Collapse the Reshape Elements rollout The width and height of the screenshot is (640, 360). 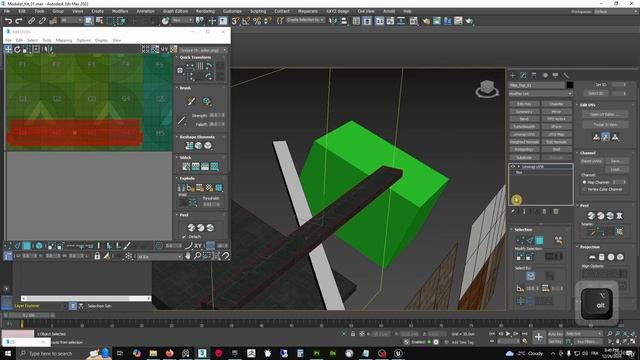178,137
